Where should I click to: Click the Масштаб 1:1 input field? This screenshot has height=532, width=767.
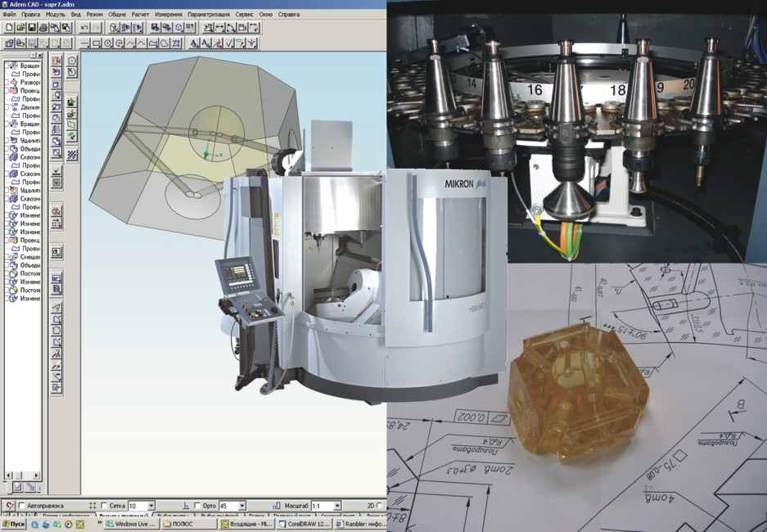coord(322,506)
